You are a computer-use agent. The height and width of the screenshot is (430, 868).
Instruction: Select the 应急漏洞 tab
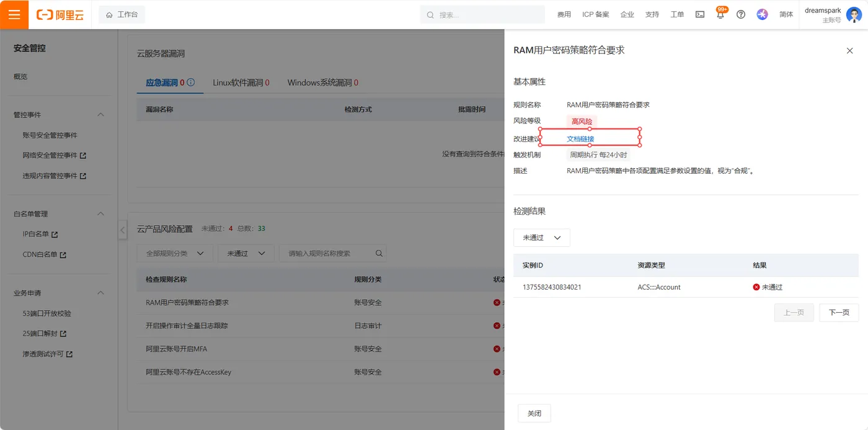(x=165, y=83)
